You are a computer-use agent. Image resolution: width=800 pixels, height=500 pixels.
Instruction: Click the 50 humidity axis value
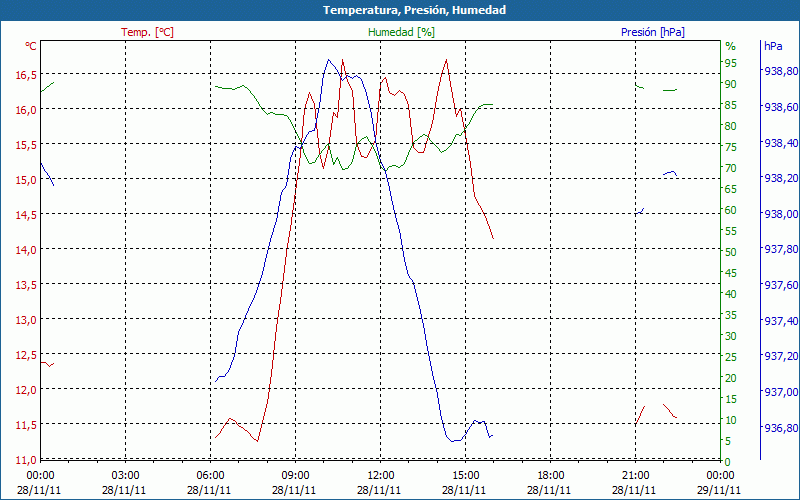731,252
